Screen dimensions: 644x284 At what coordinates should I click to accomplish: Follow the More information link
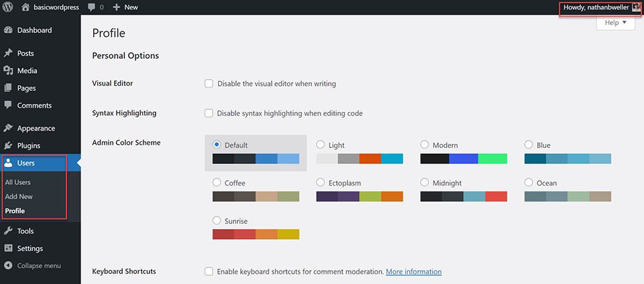[413, 272]
